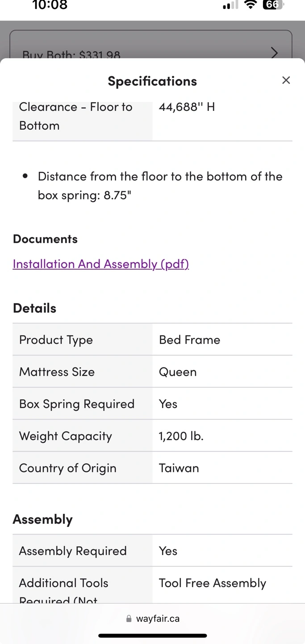The height and width of the screenshot is (644, 305).
Task: Tap the Wi-Fi status icon
Action: click(251, 5)
